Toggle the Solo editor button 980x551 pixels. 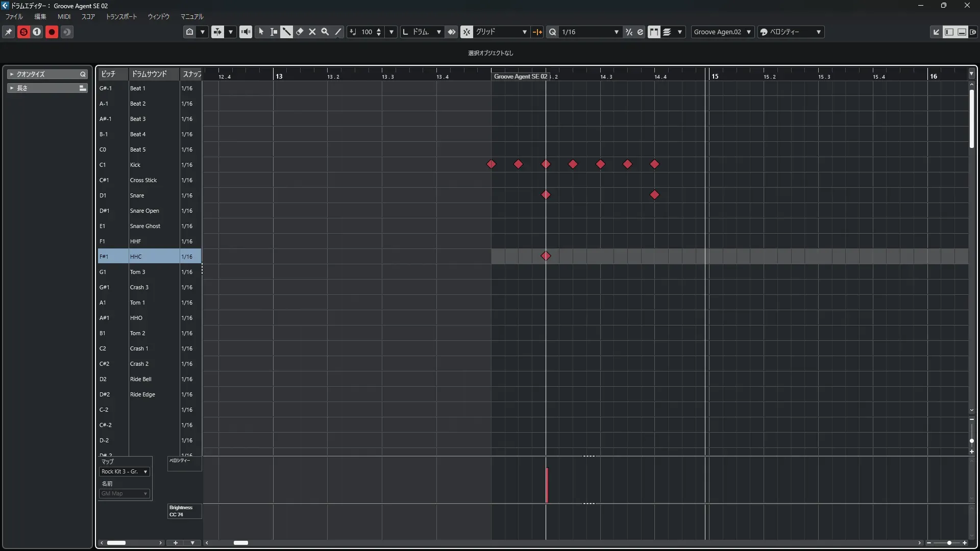(23, 32)
